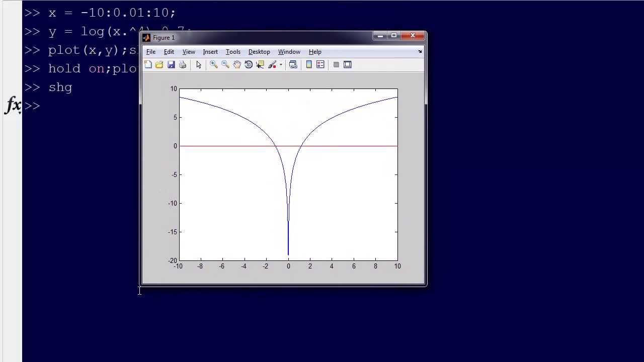The width and height of the screenshot is (644, 362).
Task: Maximize the Figure 1 window
Action: [x=394, y=36]
